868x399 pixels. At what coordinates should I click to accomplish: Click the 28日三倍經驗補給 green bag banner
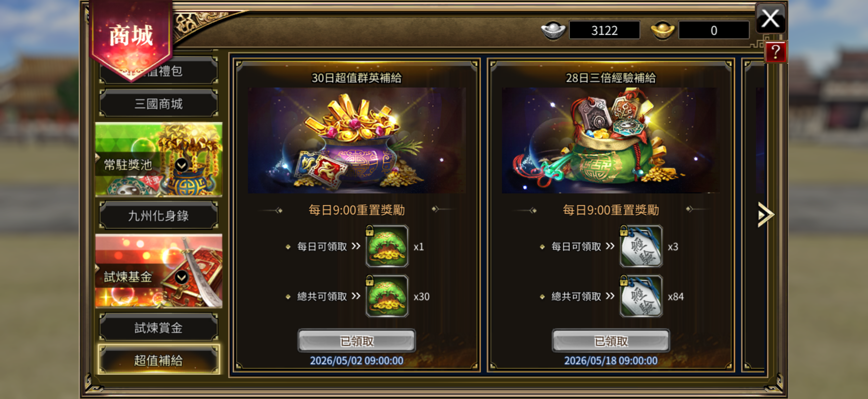610,140
